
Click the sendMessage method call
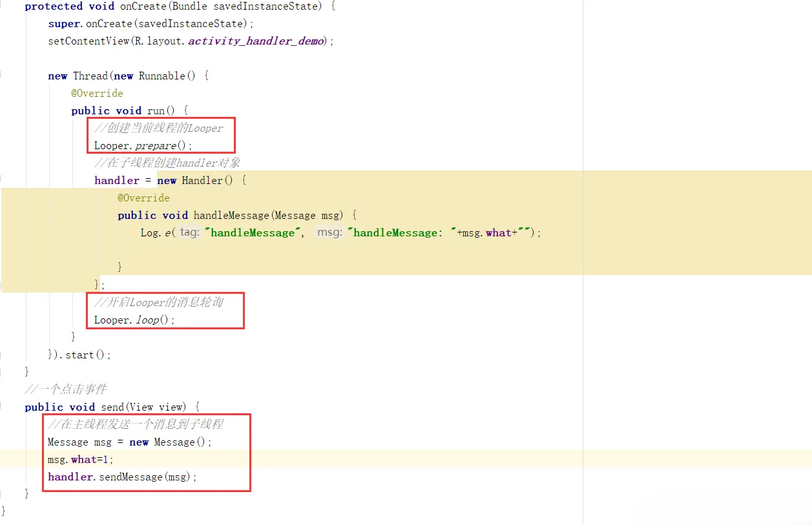click(130, 477)
